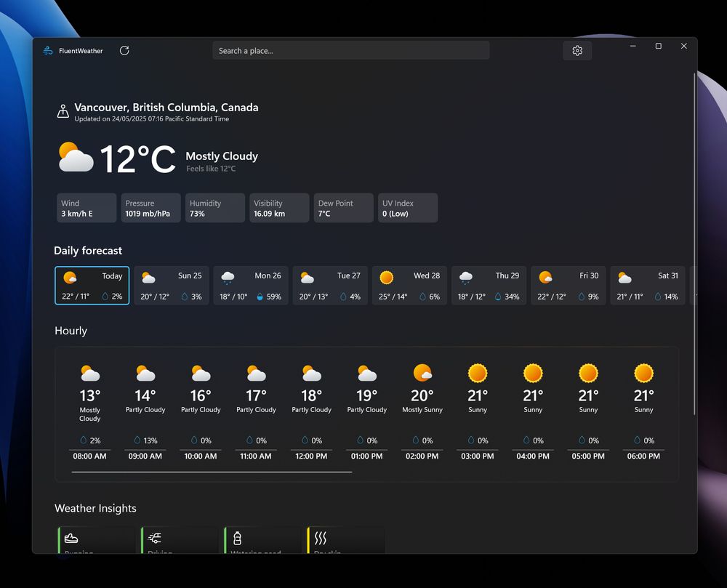Select the Today daily forecast card
This screenshot has height=588, width=727.
[x=92, y=286]
